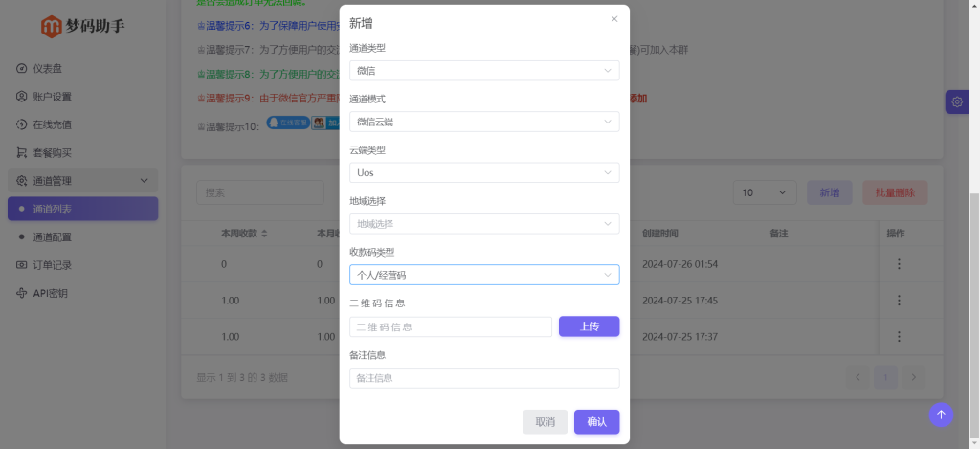The width and height of the screenshot is (980, 449).
Task: Click the 备注信息 input field
Action: [484, 378]
